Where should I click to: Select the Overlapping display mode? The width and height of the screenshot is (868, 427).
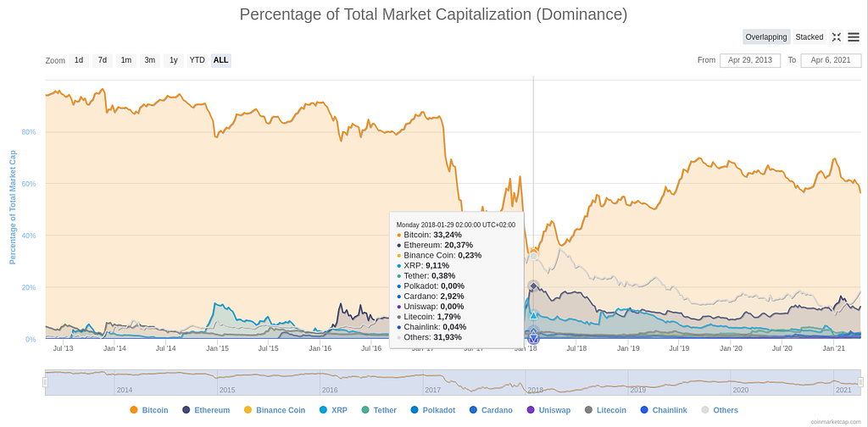click(x=766, y=37)
